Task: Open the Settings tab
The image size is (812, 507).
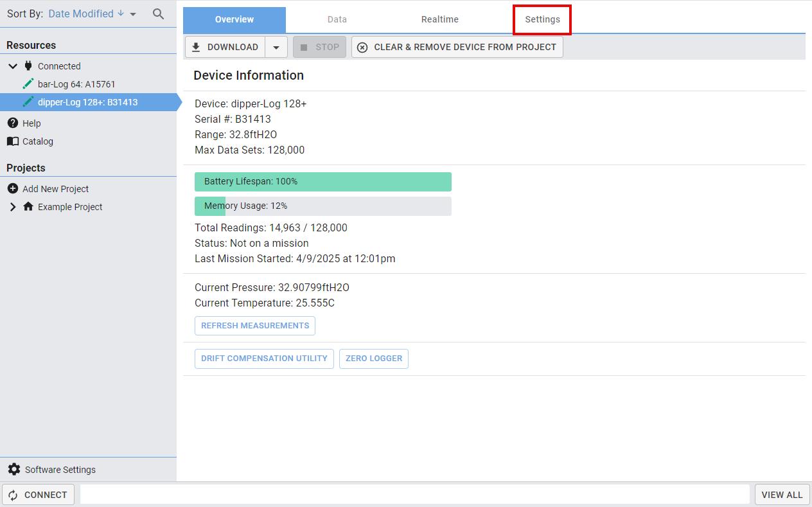Action: tap(543, 19)
